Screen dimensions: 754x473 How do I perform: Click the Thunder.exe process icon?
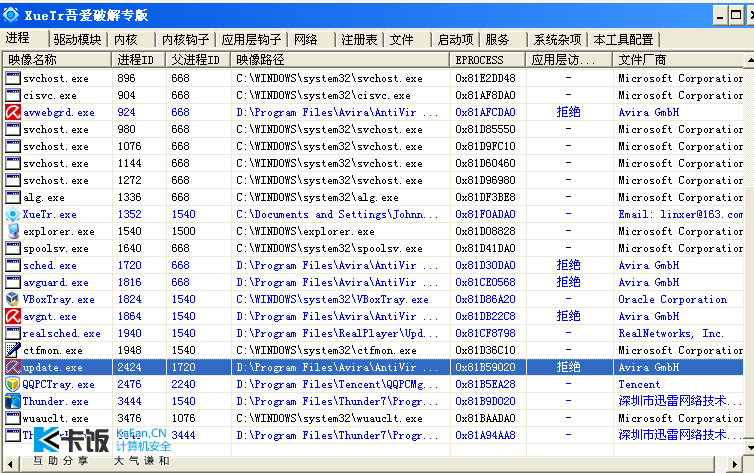click(x=13, y=401)
